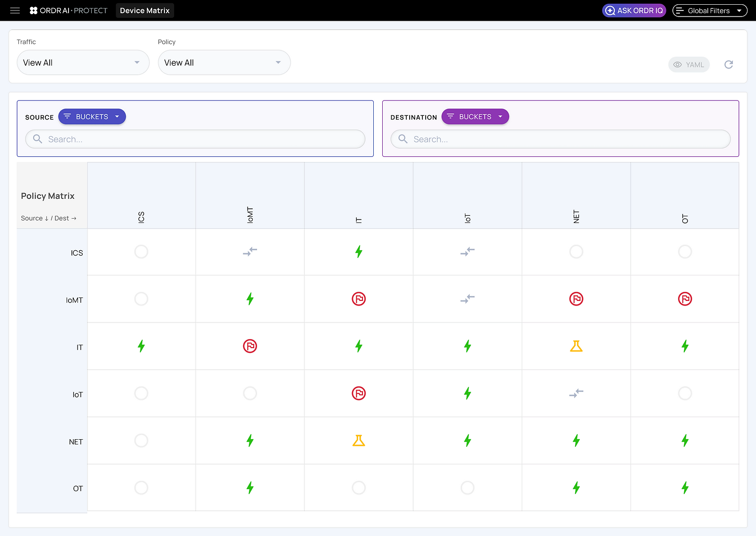Click the ICS destination column header
The height and width of the screenshot is (536, 756).
point(141,217)
